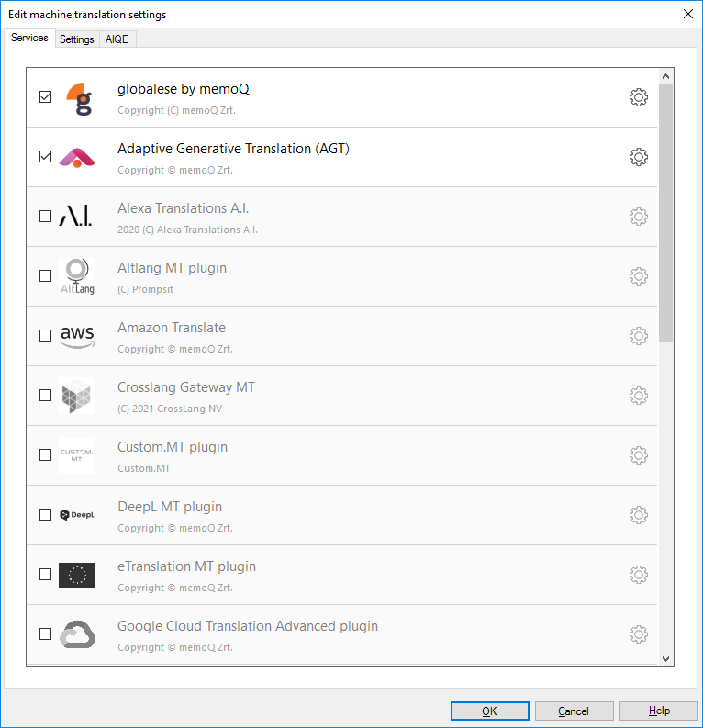Viewport: 703px width, 728px height.
Task: Uncheck the globalese by memoQ checkbox
Action: [46, 97]
